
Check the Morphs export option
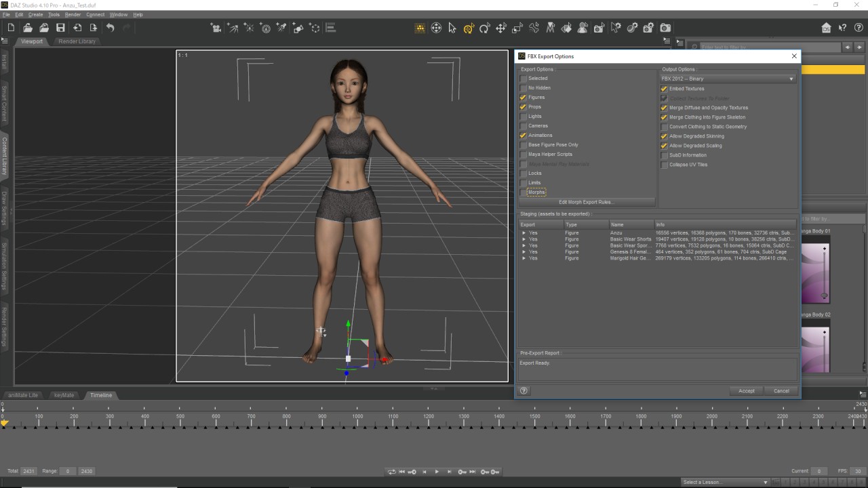click(x=524, y=192)
